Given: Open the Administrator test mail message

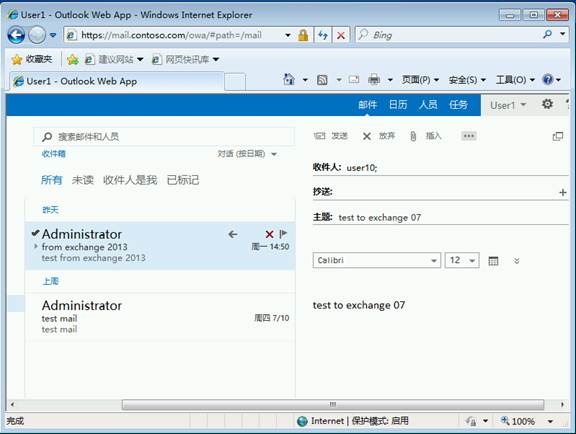Looking at the screenshot, I should (160, 317).
